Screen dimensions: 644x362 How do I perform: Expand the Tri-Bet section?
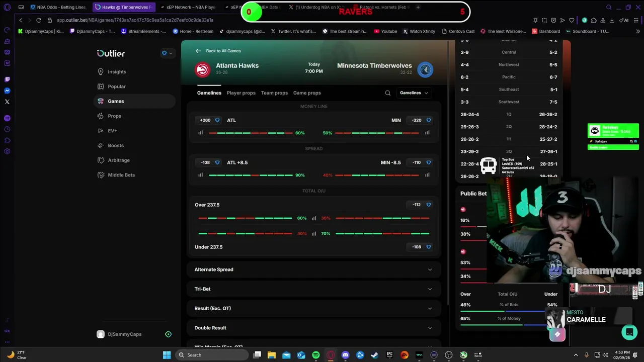tap(313, 289)
